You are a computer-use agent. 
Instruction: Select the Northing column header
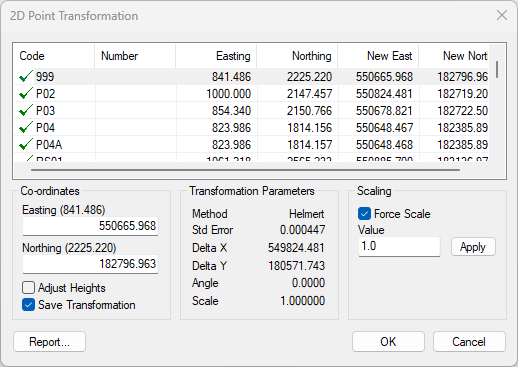click(x=297, y=56)
